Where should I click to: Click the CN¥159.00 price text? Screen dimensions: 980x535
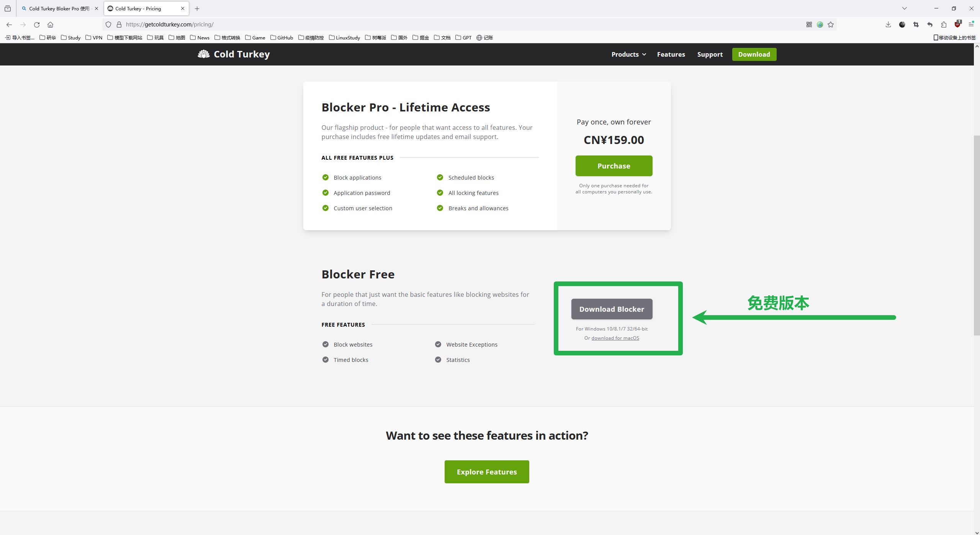(x=614, y=140)
